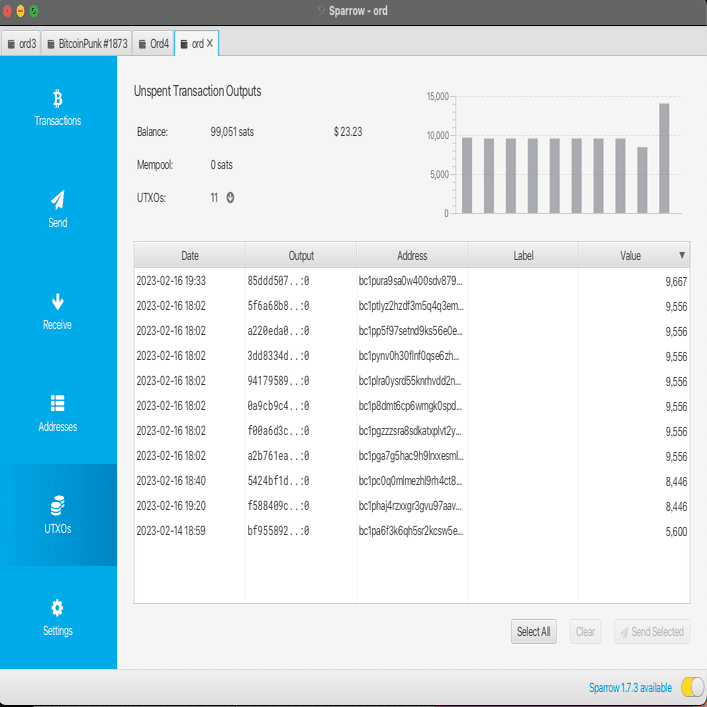
Task: Click the 99,051 sats balance value
Action: (x=232, y=132)
